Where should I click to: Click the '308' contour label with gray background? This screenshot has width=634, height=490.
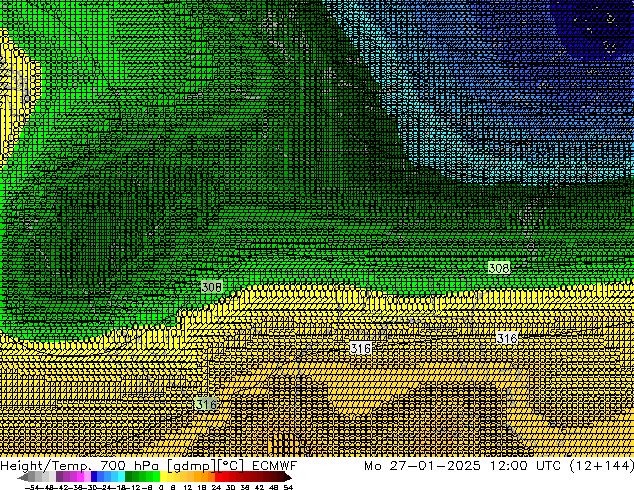[212, 287]
